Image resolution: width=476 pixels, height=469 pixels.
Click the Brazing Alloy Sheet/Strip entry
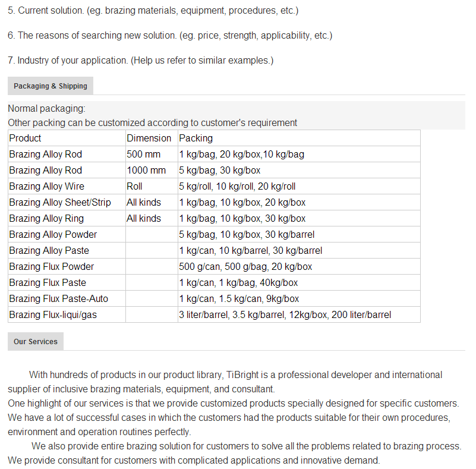[67, 203]
